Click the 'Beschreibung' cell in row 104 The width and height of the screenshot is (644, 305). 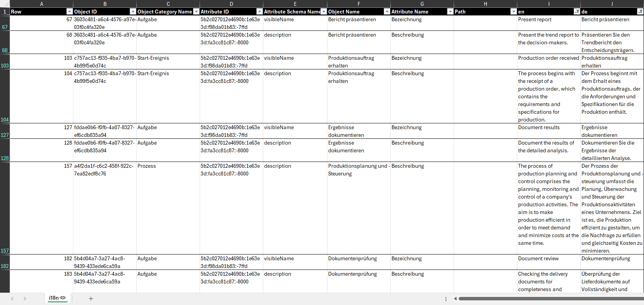pyautogui.click(x=422, y=96)
